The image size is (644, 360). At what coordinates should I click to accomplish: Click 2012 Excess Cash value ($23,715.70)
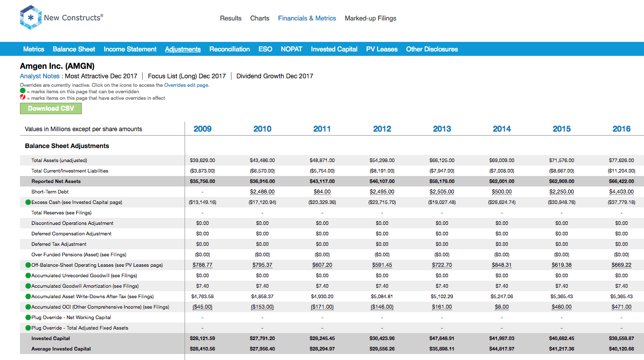(382, 202)
